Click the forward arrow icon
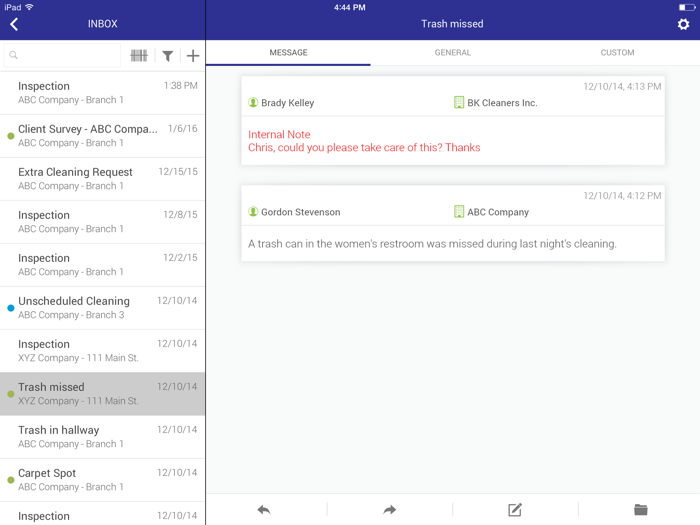 390,510
